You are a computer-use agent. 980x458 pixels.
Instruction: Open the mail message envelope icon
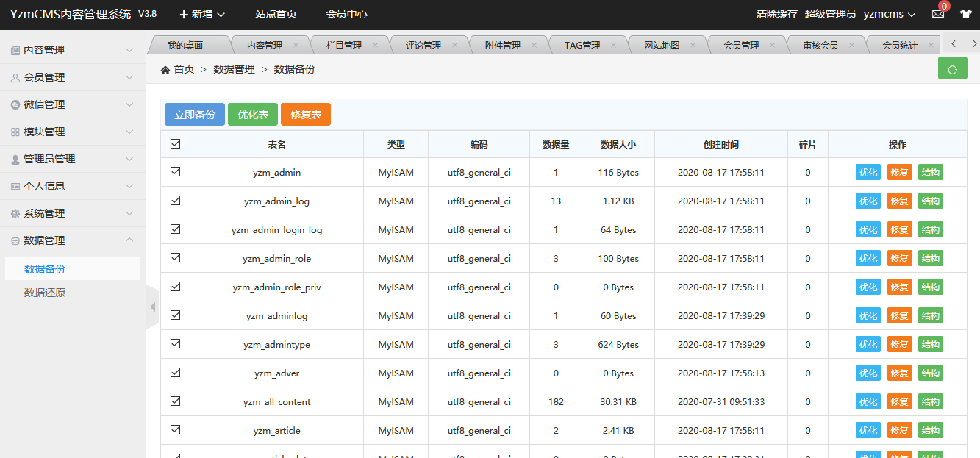(x=937, y=15)
